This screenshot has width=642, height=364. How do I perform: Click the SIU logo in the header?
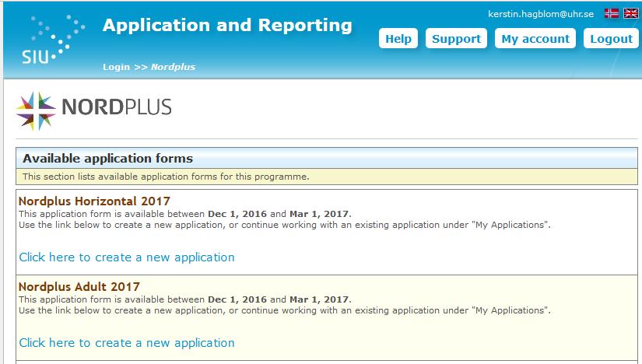(x=52, y=40)
